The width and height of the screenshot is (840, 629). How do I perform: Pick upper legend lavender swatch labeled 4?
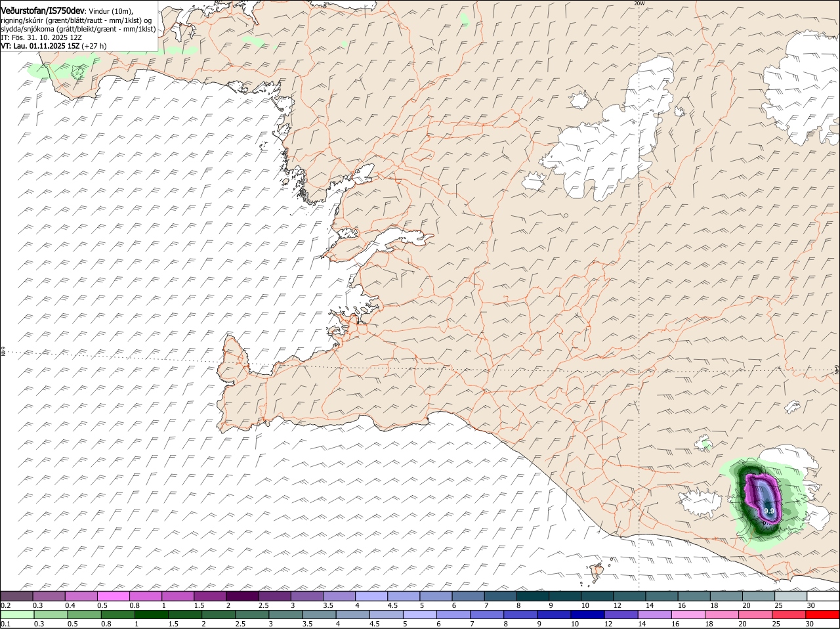coord(371,596)
